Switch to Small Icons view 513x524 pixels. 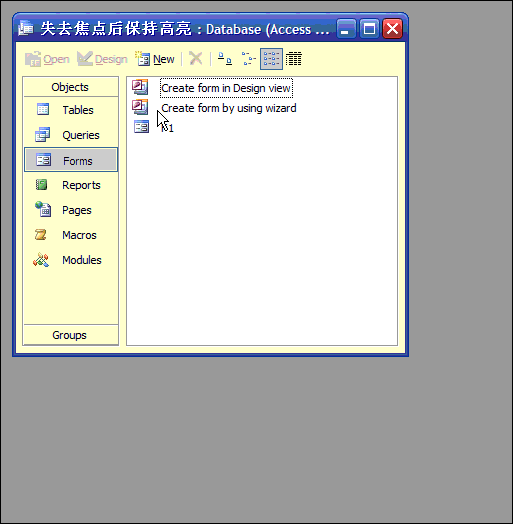(248, 59)
